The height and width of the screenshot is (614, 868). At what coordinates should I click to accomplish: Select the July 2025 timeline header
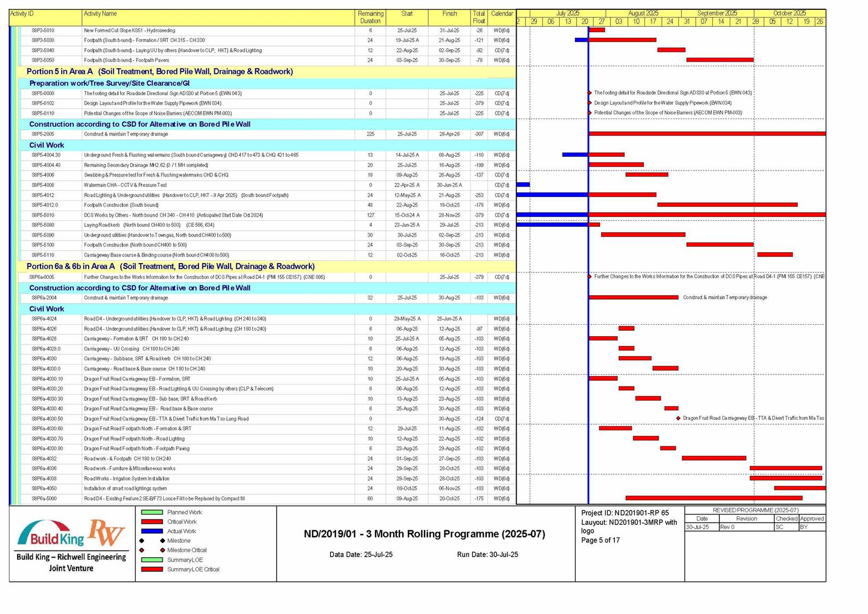pyautogui.click(x=568, y=13)
